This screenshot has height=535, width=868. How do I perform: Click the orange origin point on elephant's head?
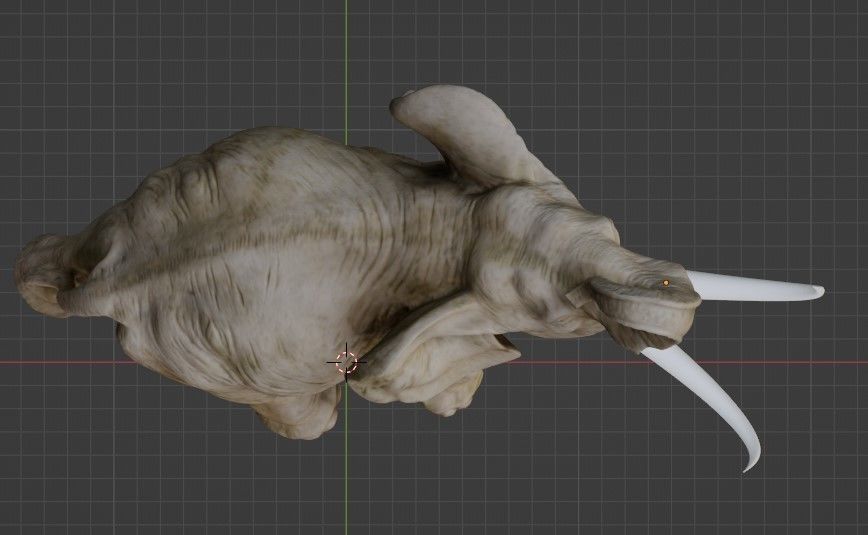point(666,282)
